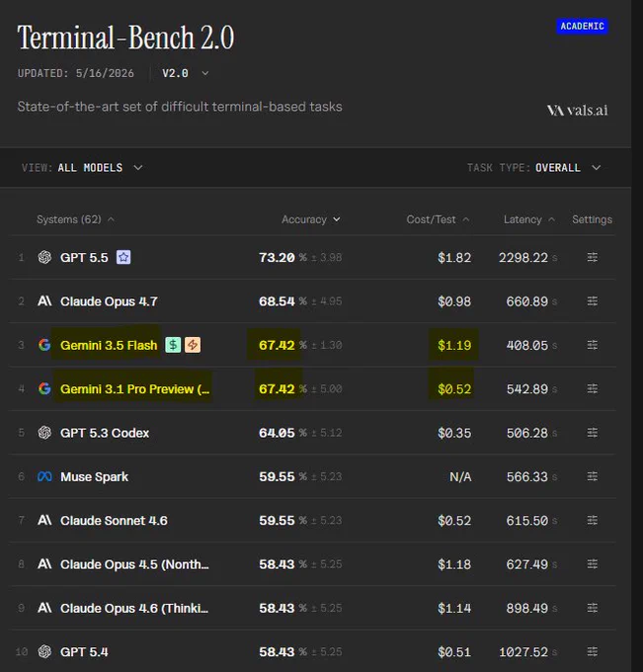Open the V2.0 version dropdown
Viewport: 643px width, 672px height.
185,73
